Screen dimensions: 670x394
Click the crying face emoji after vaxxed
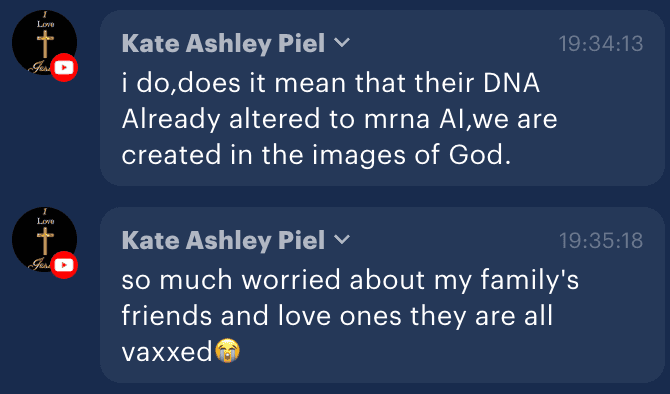pos(227,351)
